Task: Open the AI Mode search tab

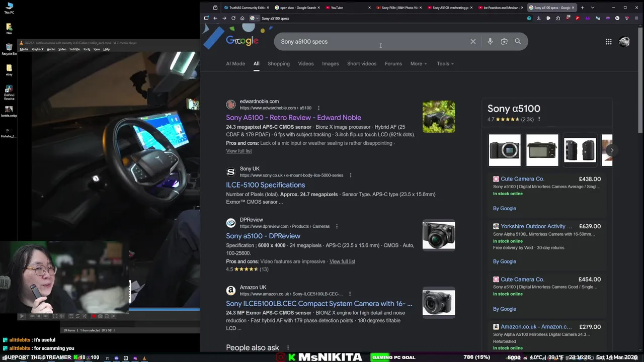Action: [x=235, y=64]
